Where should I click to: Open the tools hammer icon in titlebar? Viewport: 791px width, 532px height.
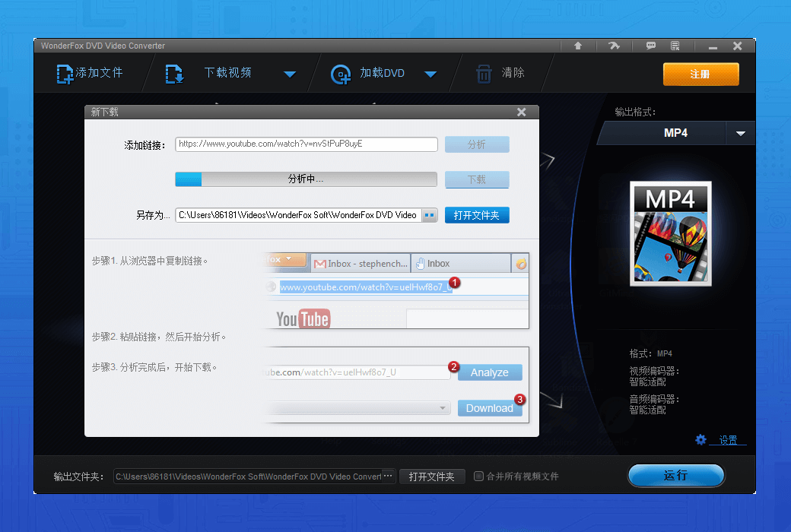click(614, 46)
